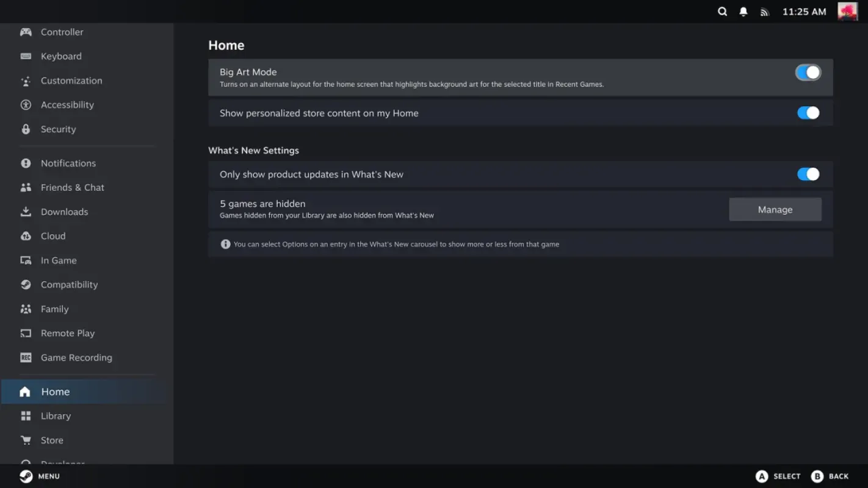The width and height of the screenshot is (868, 488).
Task: Click the Customization sparkle icon
Action: click(x=26, y=81)
